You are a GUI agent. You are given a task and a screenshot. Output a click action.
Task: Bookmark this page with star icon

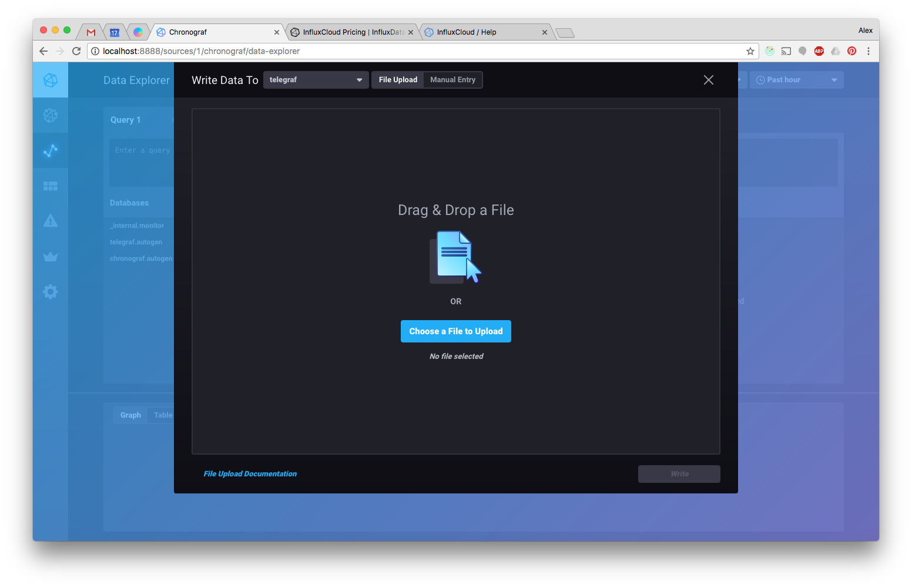(x=750, y=51)
